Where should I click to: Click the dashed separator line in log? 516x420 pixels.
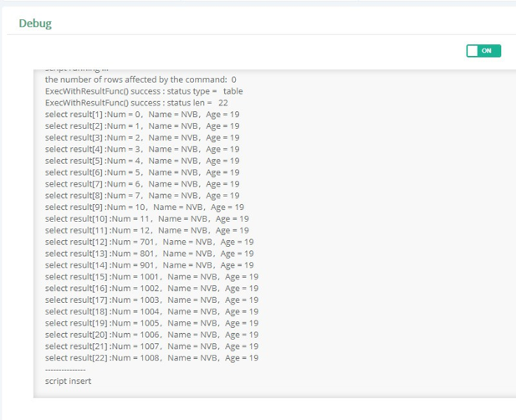coord(64,369)
